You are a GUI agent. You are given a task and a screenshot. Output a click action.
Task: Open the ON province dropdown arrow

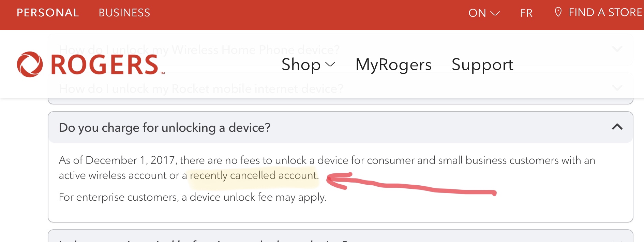click(x=495, y=13)
